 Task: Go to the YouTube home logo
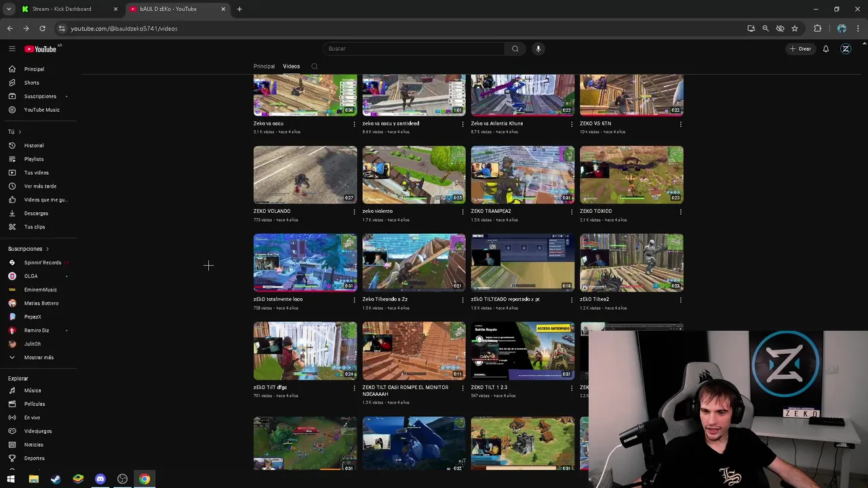[41, 49]
